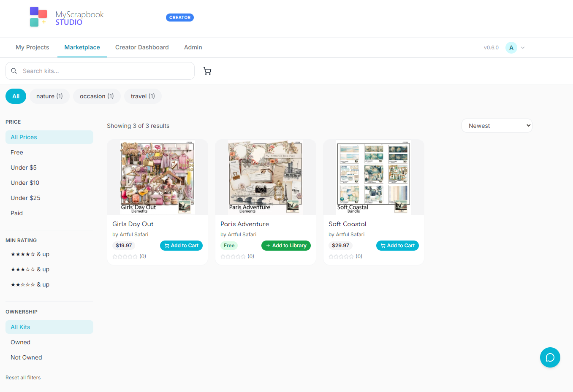This screenshot has height=392, width=573.
Task: Go to the Admin section
Action: pos(193,47)
